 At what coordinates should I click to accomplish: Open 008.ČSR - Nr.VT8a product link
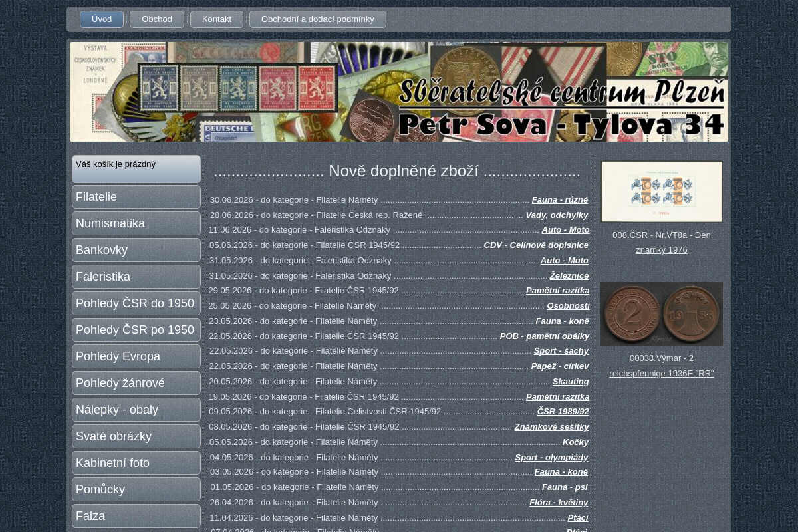(662, 243)
